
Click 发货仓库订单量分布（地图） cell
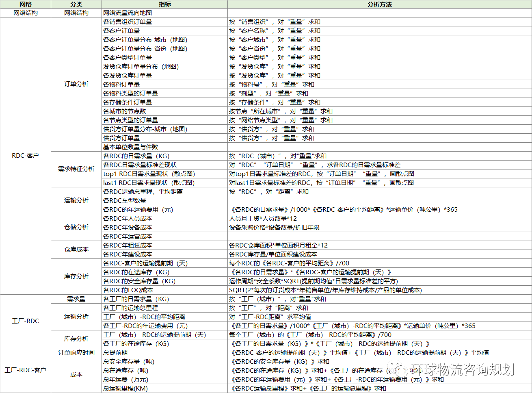point(164,66)
